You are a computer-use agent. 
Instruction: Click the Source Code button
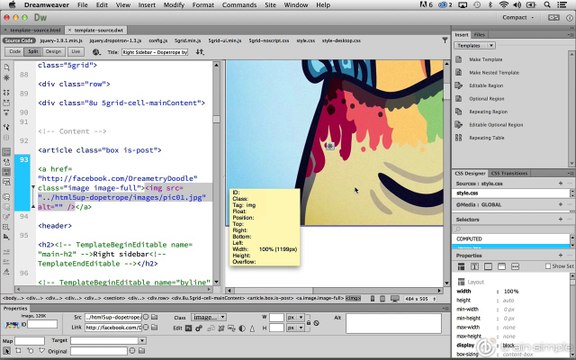pos(19,41)
